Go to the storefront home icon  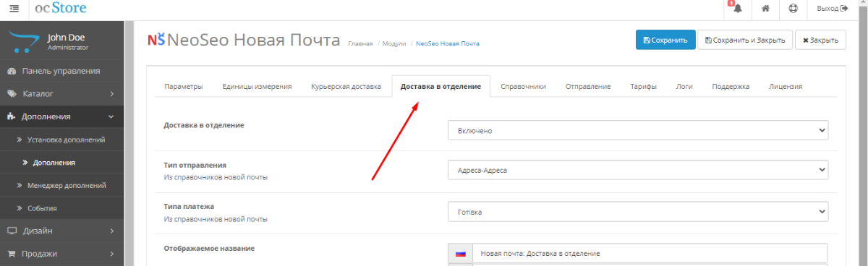[765, 8]
